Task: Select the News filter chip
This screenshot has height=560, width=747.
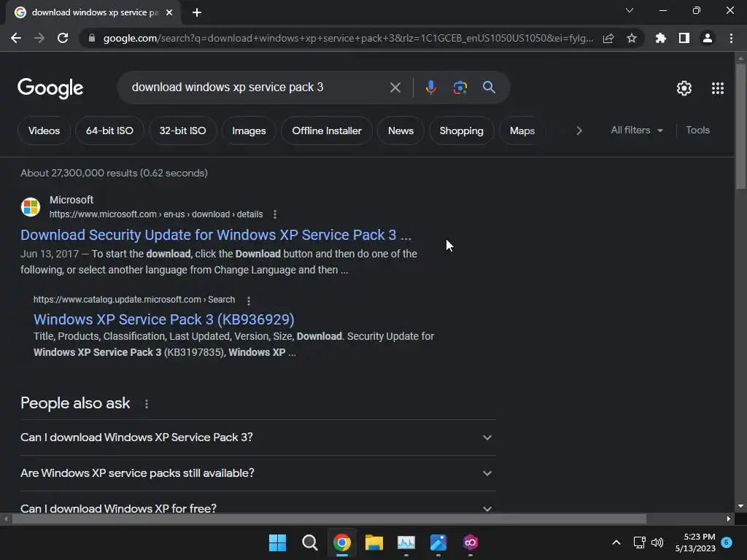Action: pos(400,131)
